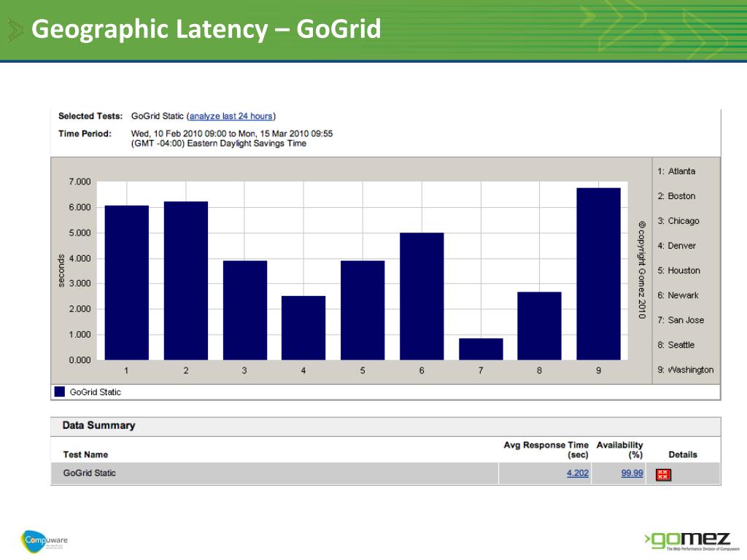Click the 'Time Period:' label
This screenshot has width=747, height=560.
[x=85, y=134]
